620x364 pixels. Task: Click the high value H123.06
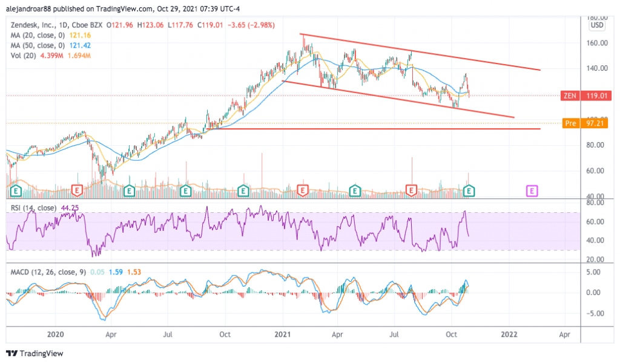pos(150,25)
